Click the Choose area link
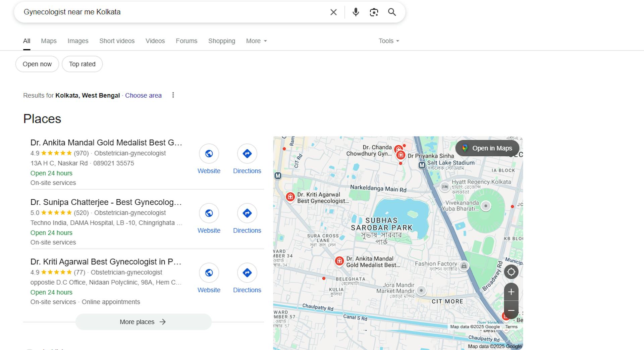This screenshot has height=350, width=644. click(143, 95)
